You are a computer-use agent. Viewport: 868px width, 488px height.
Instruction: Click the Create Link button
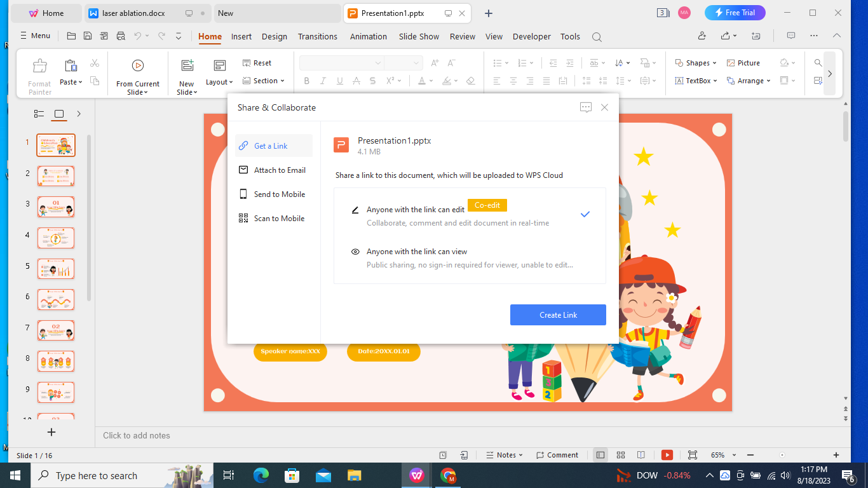coord(558,315)
